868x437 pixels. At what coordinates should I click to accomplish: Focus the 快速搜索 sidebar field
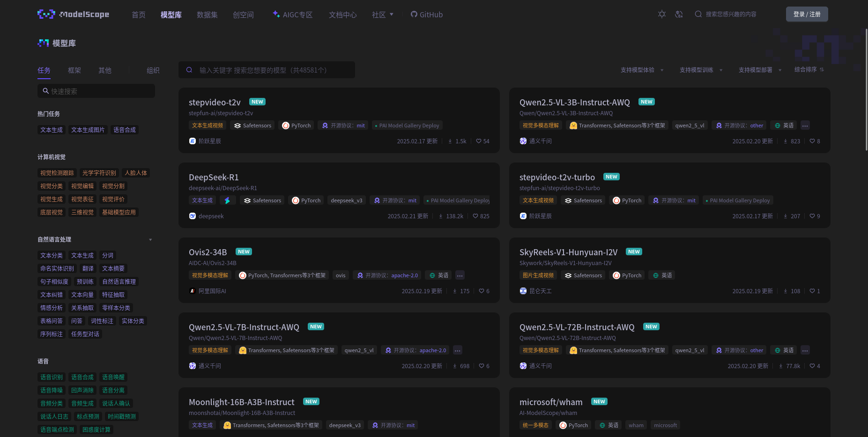96,91
